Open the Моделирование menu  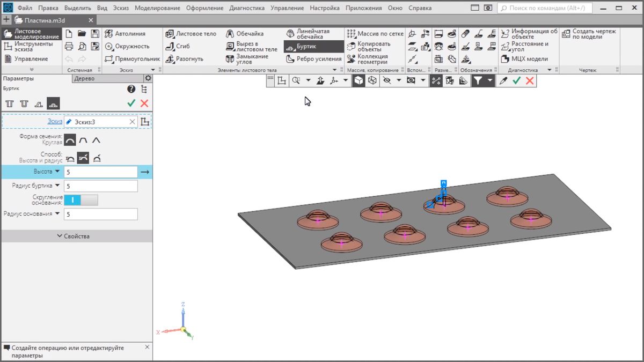click(x=157, y=8)
